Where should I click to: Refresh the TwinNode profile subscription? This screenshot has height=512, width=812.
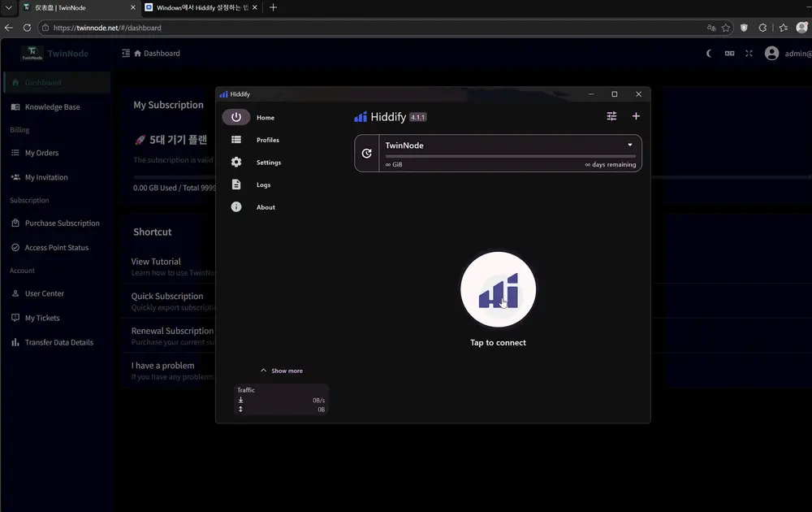[x=367, y=154]
